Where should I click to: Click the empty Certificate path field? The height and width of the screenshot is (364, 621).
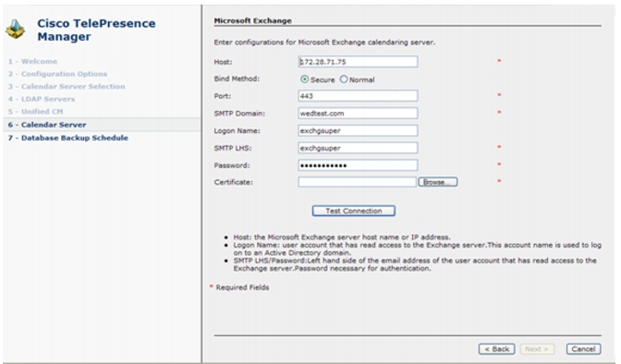click(x=358, y=182)
